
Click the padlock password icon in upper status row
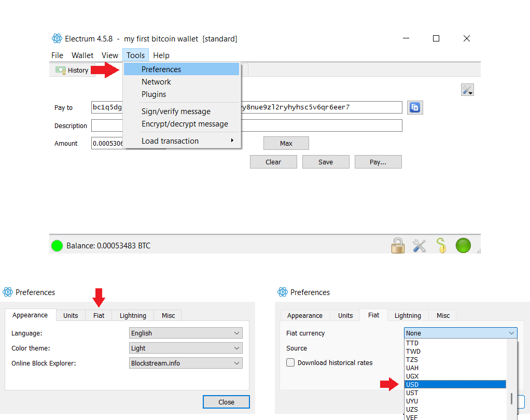398,245
